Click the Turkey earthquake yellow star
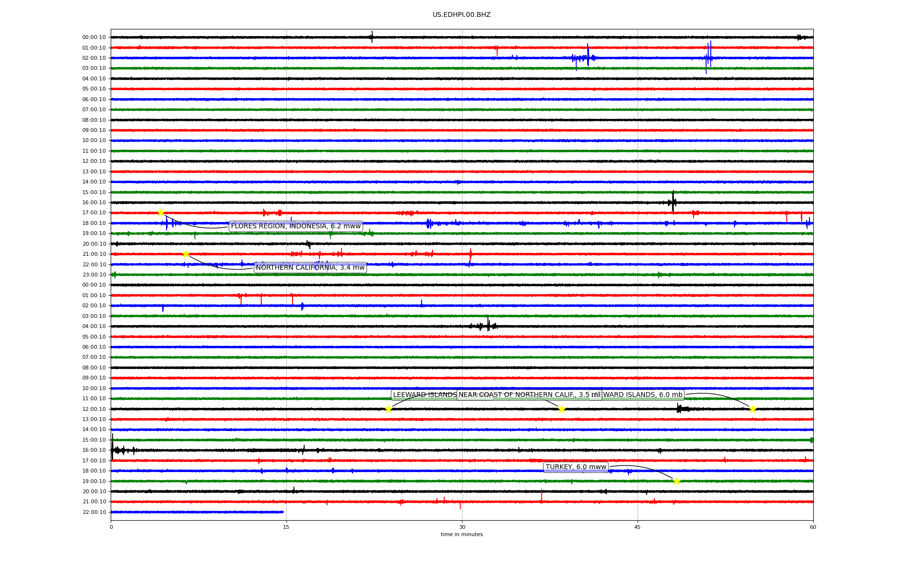Image resolution: width=924 pixels, height=578 pixels. [x=676, y=481]
